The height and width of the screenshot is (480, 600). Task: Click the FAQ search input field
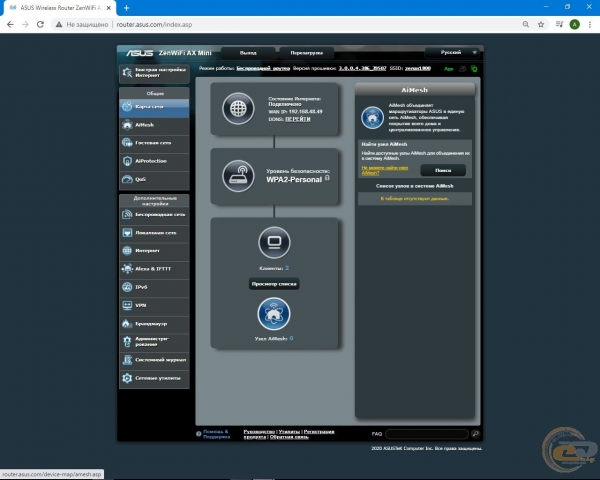(427, 434)
